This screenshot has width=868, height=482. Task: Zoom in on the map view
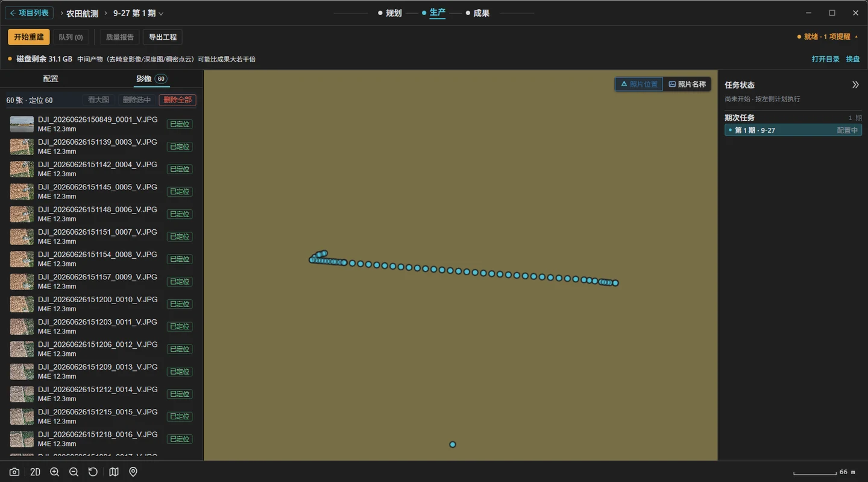coord(54,472)
